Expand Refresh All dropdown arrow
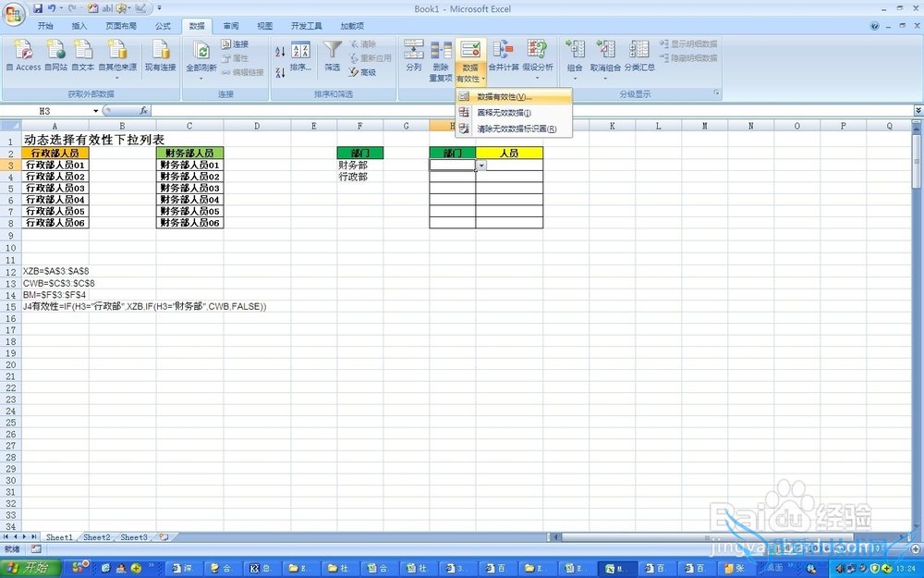The width and height of the screenshot is (924, 578). (x=201, y=78)
